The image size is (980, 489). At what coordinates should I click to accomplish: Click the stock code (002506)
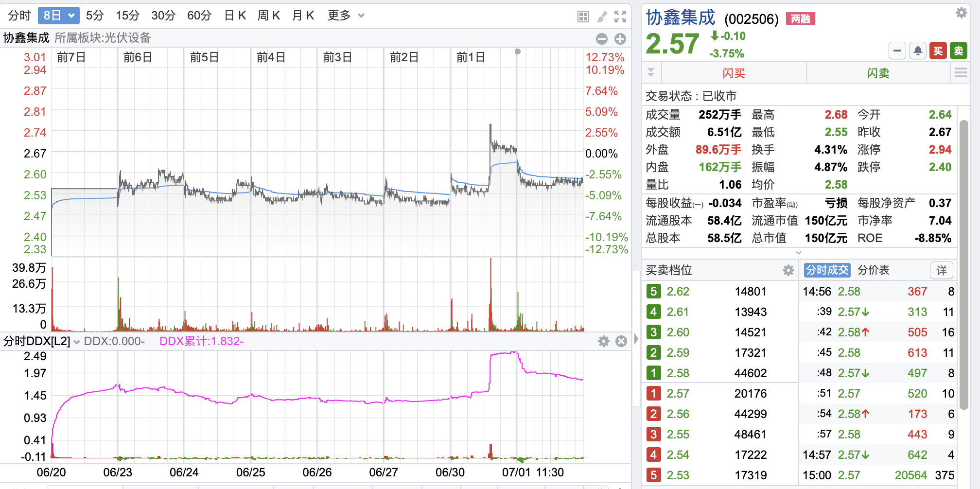click(751, 19)
